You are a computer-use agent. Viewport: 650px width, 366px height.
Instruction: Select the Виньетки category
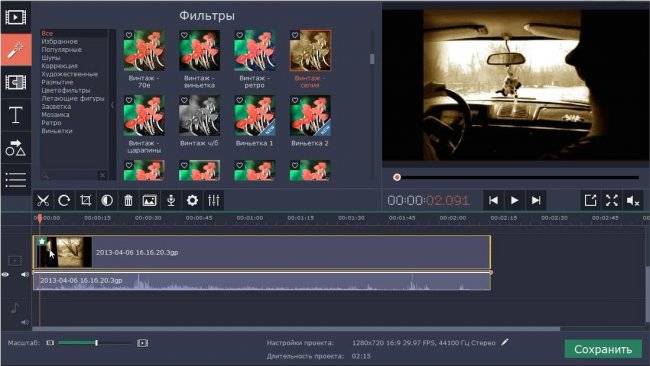coord(57,131)
